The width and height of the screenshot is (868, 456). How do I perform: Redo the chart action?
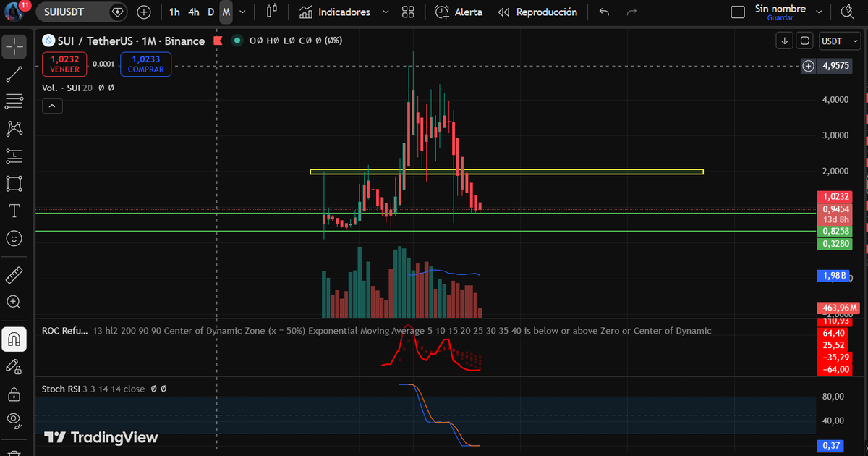[x=631, y=12]
